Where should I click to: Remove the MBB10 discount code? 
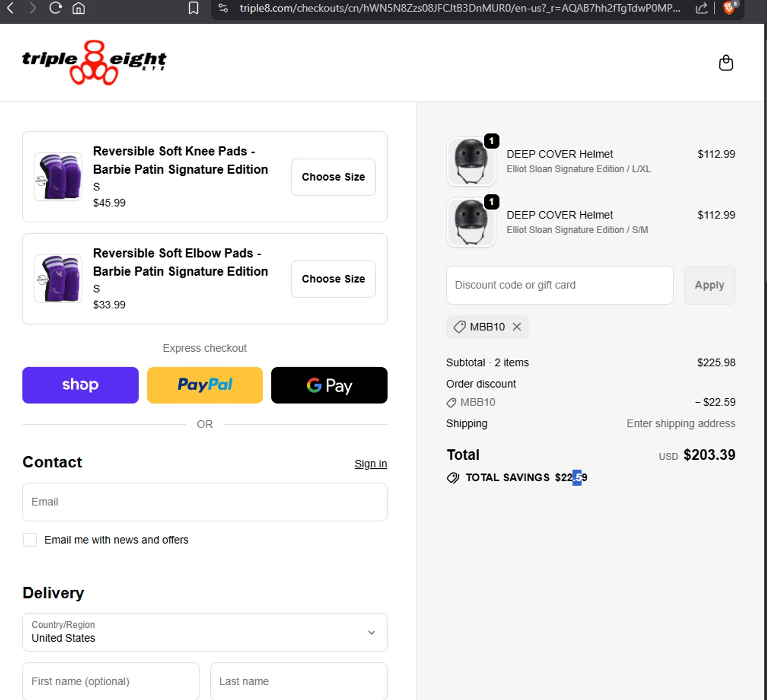coord(517,327)
